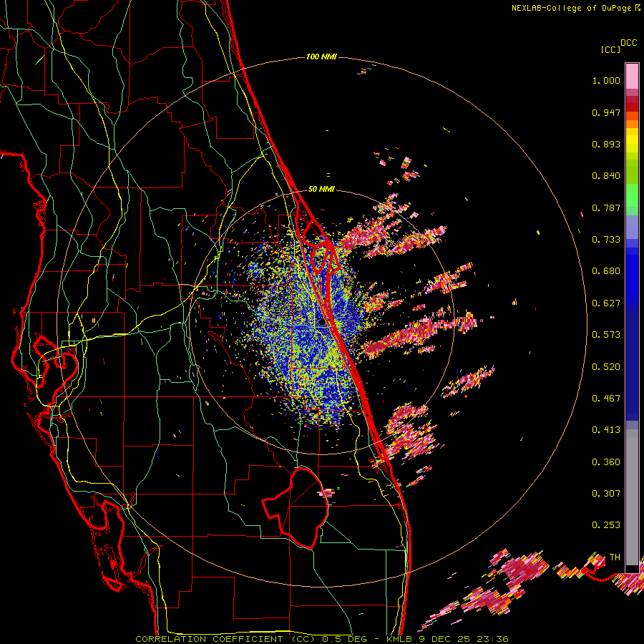
Task: Click the DCC label above the color bar
Action: coord(629,43)
